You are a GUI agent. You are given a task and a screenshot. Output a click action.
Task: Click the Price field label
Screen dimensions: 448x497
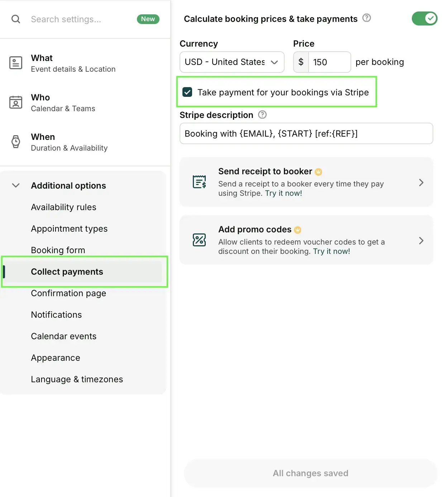pyautogui.click(x=304, y=44)
